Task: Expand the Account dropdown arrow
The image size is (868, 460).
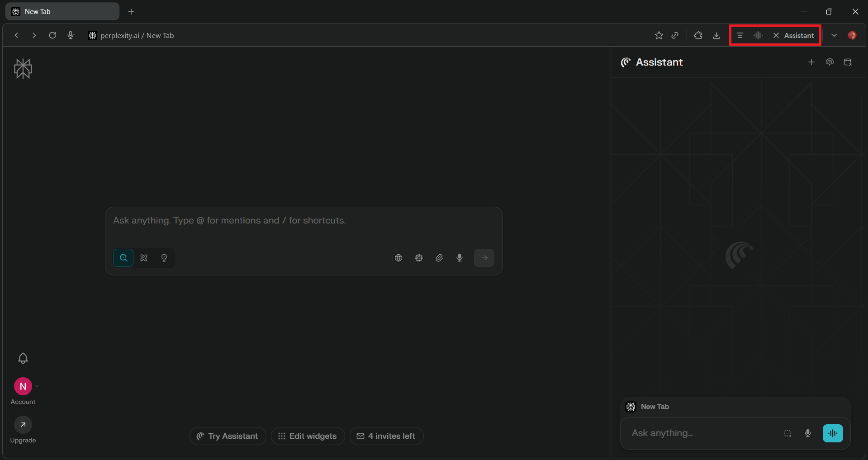Action: click(36, 386)
